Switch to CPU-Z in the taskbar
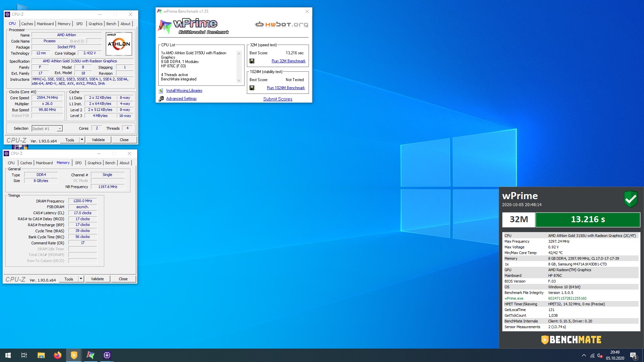 [107, 355]
